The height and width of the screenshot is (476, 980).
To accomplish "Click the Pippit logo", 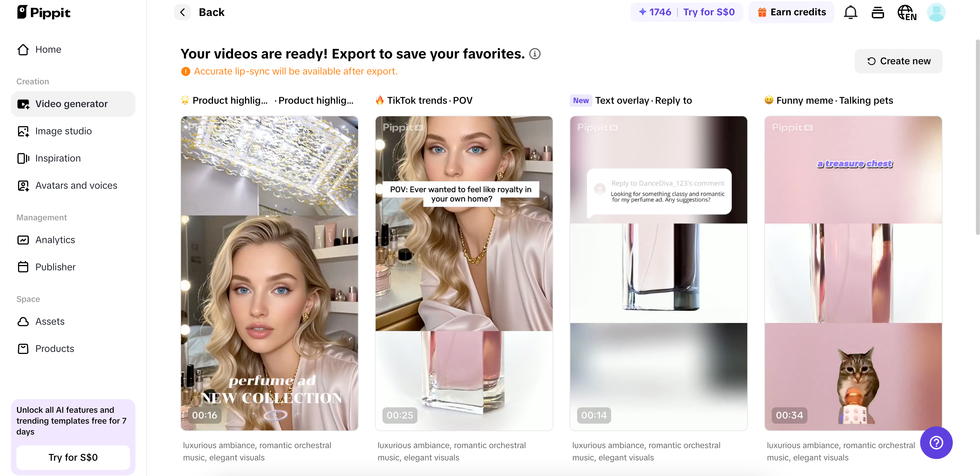I will click(x=44, y=13).
